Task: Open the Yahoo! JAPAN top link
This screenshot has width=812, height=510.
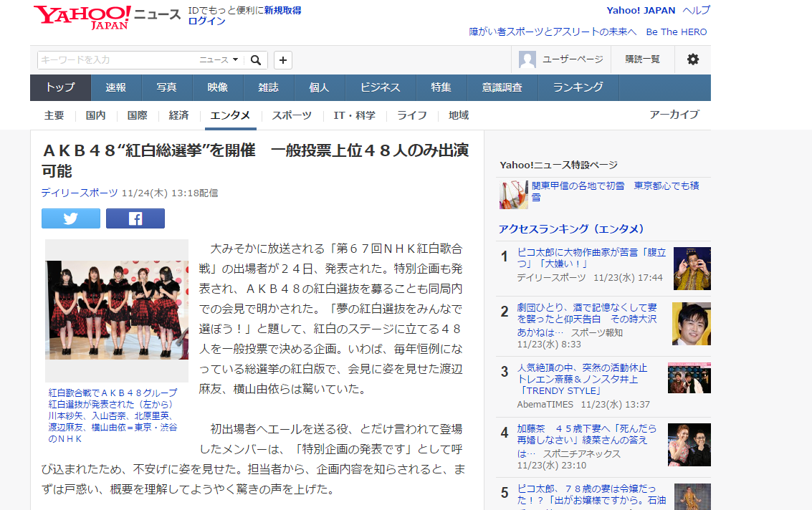Action: pyautogui.click(x=641, y=10)
